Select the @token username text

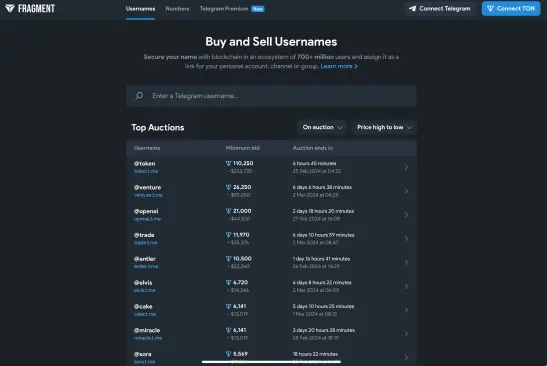144,164
